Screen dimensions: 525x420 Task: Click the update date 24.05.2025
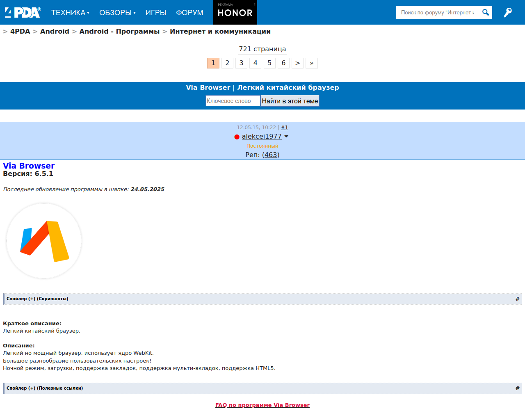pyautogui.click(x=147, y=189)
